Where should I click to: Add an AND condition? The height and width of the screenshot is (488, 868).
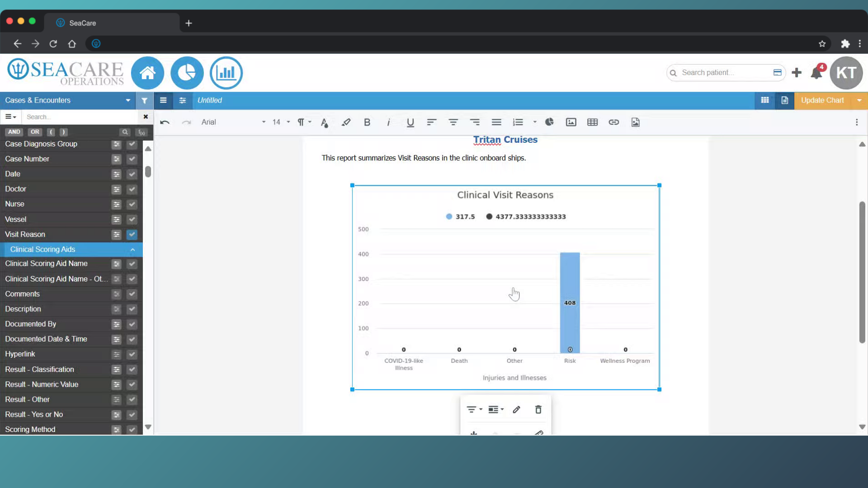pos(14,132)
